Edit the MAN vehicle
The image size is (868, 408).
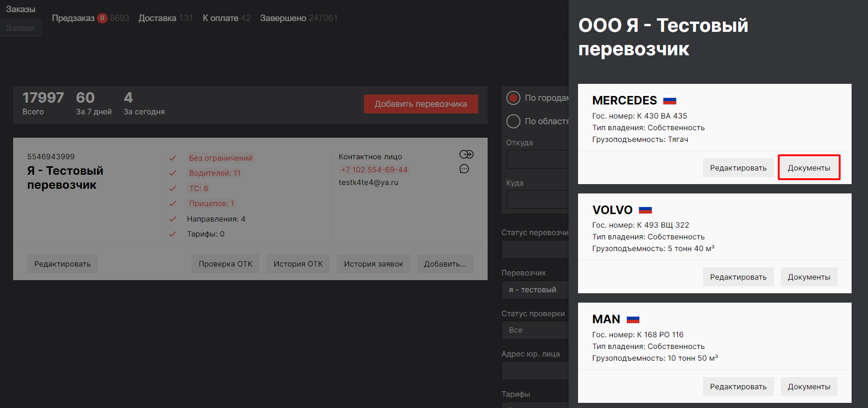(738, 386)
